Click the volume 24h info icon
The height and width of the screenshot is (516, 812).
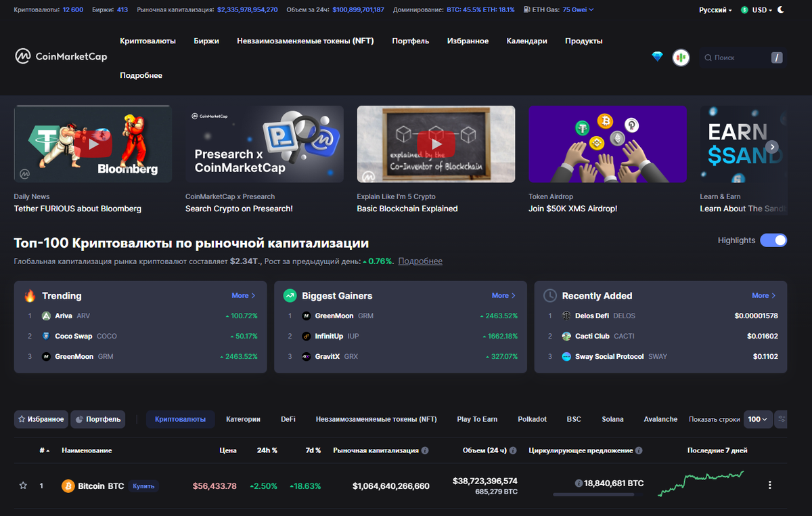pyautogui.click(x=513, y=450)
